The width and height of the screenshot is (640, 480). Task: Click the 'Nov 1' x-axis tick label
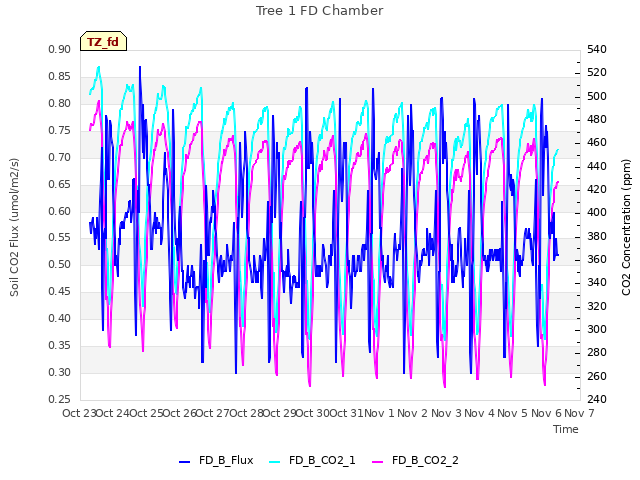pos(379,413)
